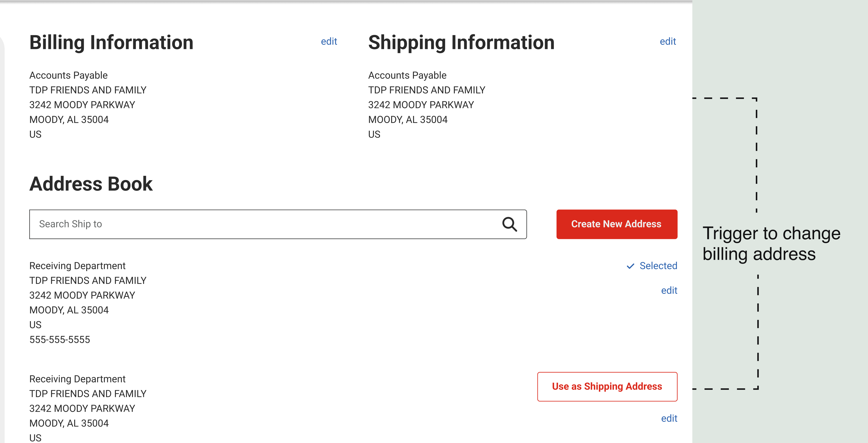The width and height of the screenshot is (868, 443).
Task: Click the magnifier search icon
Action: click(x=509, y=224)
